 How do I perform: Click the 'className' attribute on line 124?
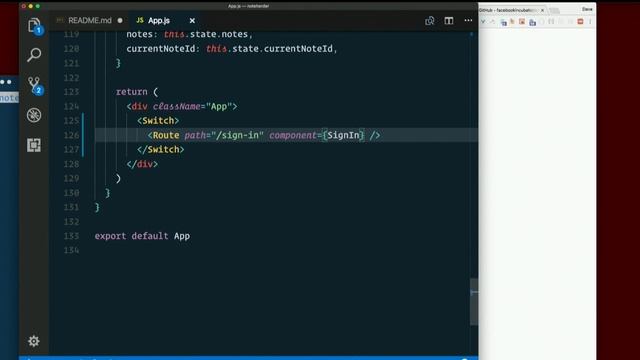click(176, 106)
